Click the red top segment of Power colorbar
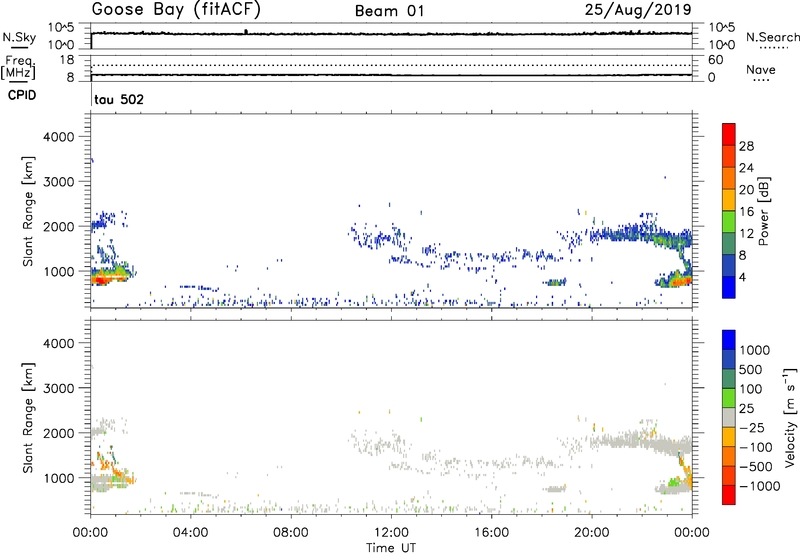 pos(729,134)
